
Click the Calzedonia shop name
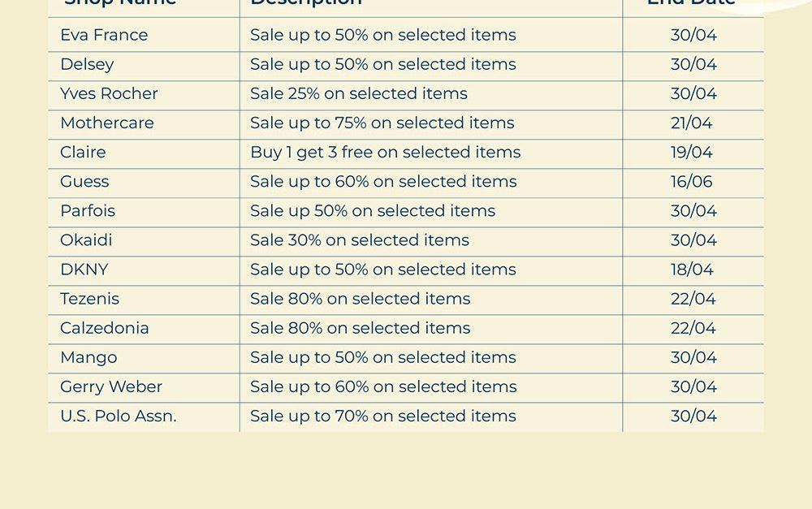point(104,327)
